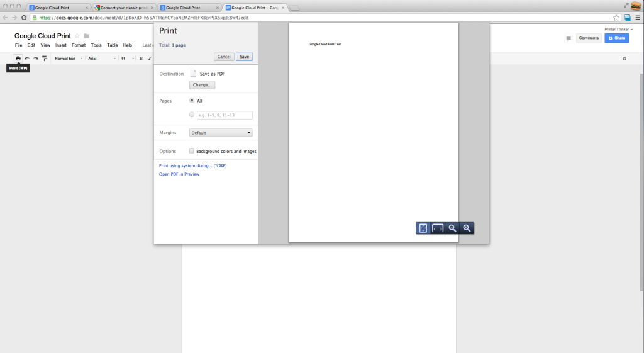
Task: Open the Printer Thinker account dropdown
Action: point(619,29)
